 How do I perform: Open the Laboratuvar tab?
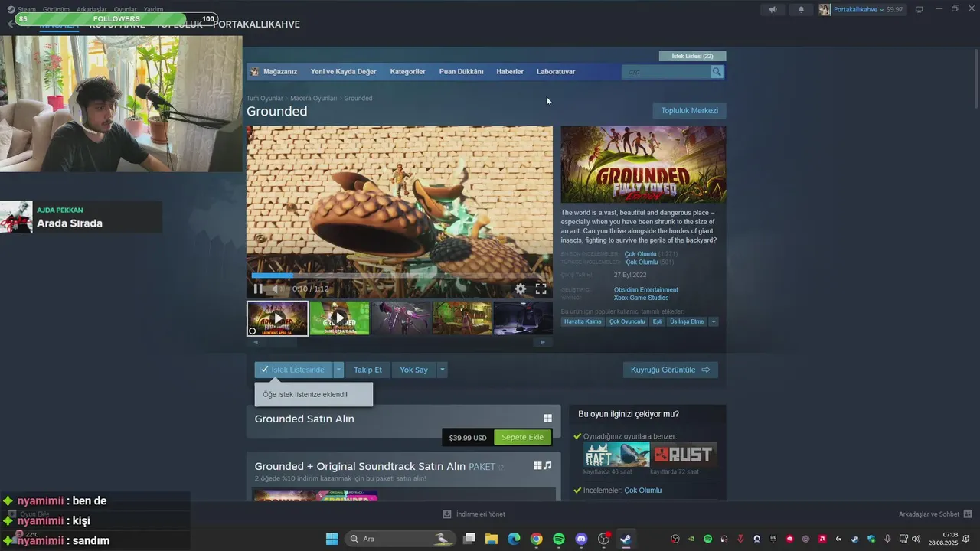tap(556, 72)
